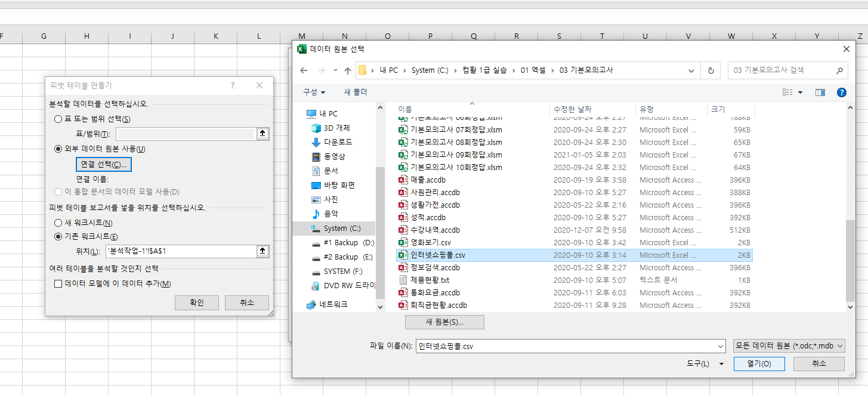Expand the view options dropdown arrow
Viewport: 868px width, 395px height.
pos(800,92)
